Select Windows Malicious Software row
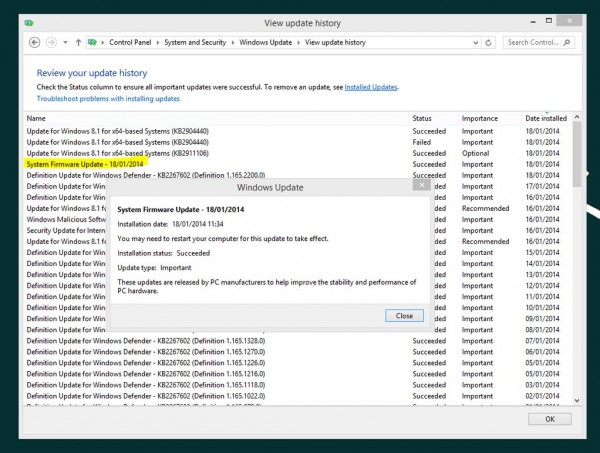 (x=66, y=220)
